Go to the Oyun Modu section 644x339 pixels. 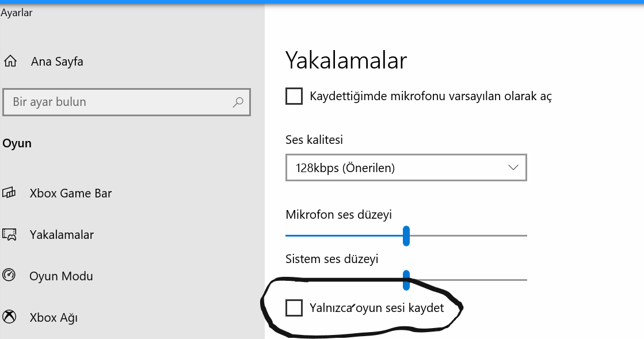[x=61, y=276]
